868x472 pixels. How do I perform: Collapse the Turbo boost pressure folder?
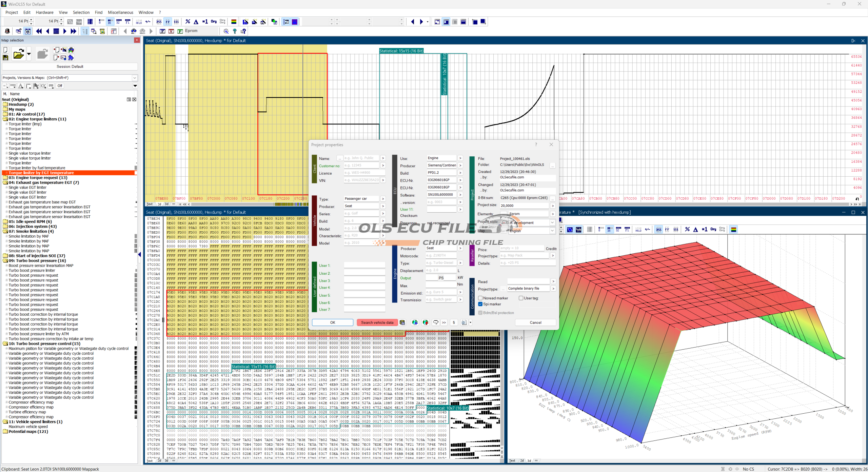5,261
